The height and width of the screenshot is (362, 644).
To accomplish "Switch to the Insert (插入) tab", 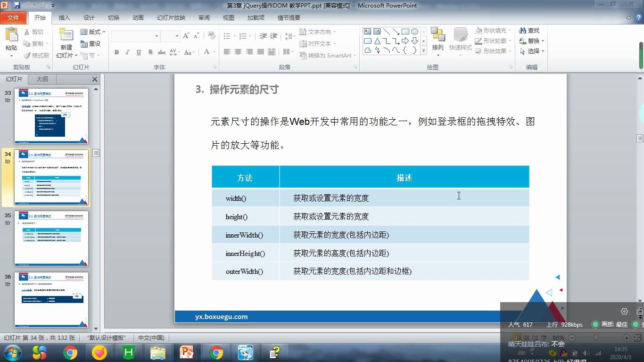I will (x=65, y=17).
